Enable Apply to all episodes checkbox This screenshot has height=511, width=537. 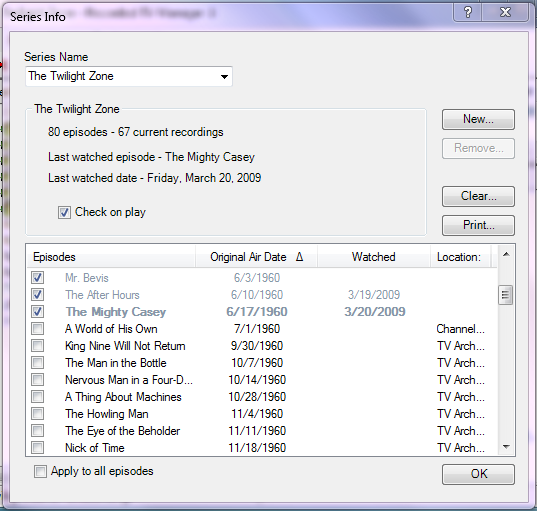pyautogui.click(x=40, y=472)
